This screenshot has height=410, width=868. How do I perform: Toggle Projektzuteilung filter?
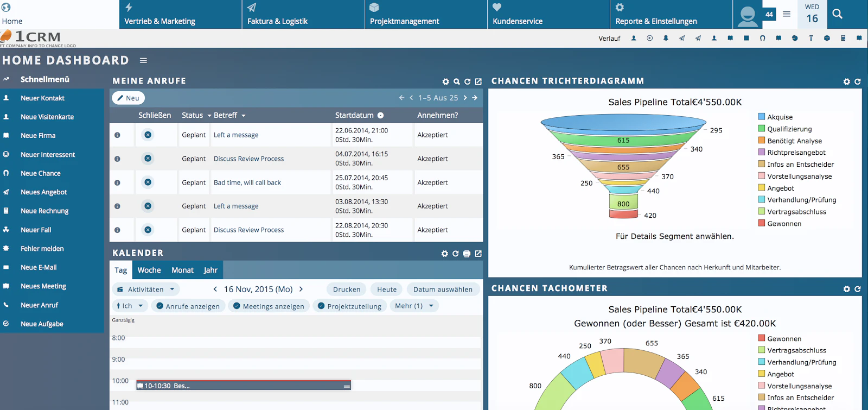pyautogui.click(x=349, y=306)
